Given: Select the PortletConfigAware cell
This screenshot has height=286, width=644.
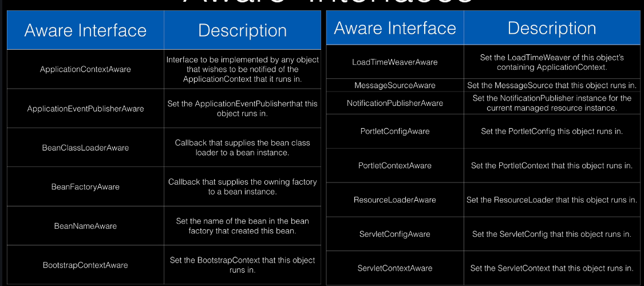Looking at the screenshot, I should click(395, 132).
